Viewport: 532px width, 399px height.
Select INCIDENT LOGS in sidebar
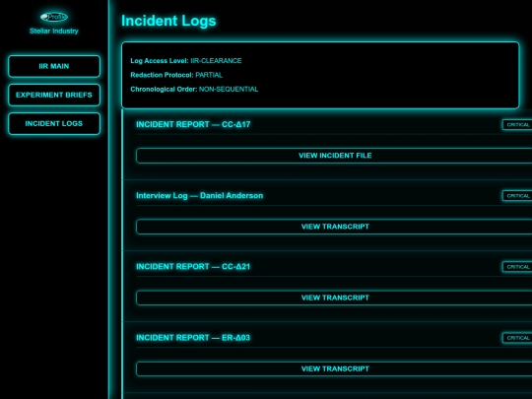point(54,123)
